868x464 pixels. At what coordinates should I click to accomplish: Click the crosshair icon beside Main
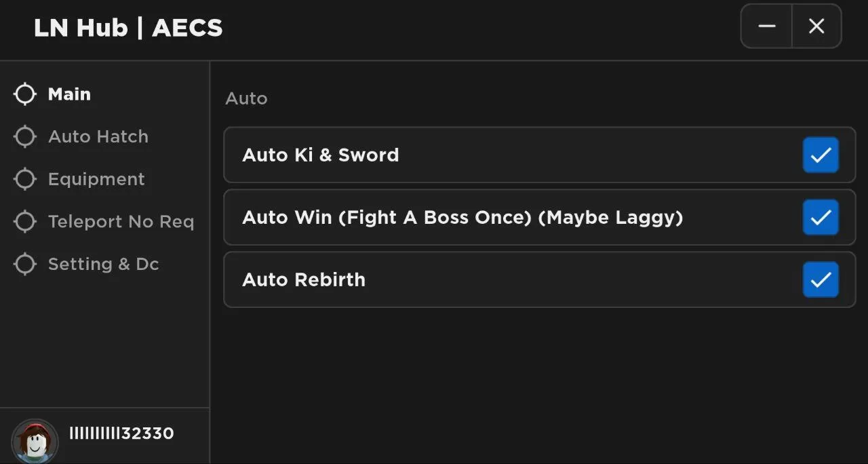click(25, 94)
